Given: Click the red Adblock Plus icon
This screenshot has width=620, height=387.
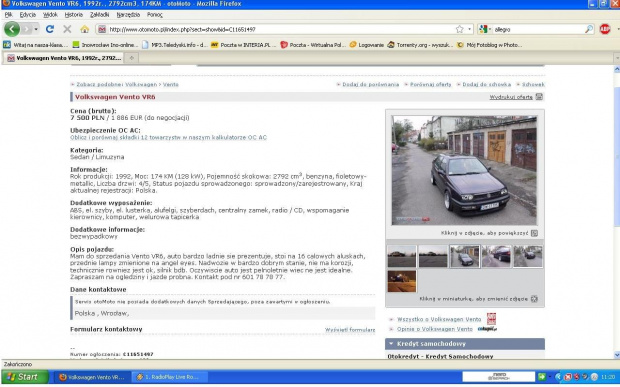Looking at the screenshot, I should [605, 29].
